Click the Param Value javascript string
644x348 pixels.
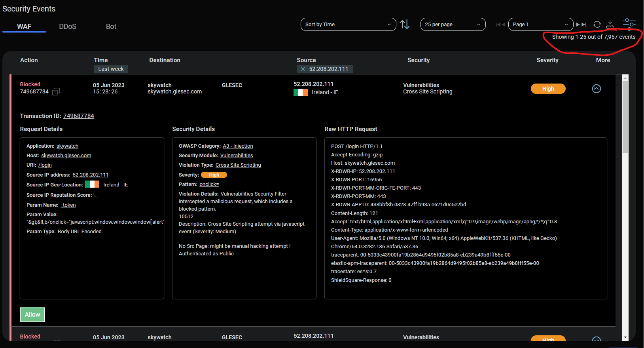[x=95, y=222]
